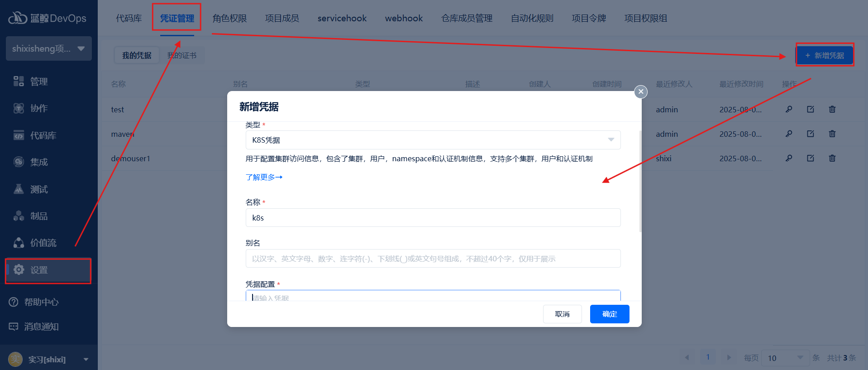Screen dimensions: 868x370
Task: Close the 新增凭据 dialog with X
Action: (640, 91)
